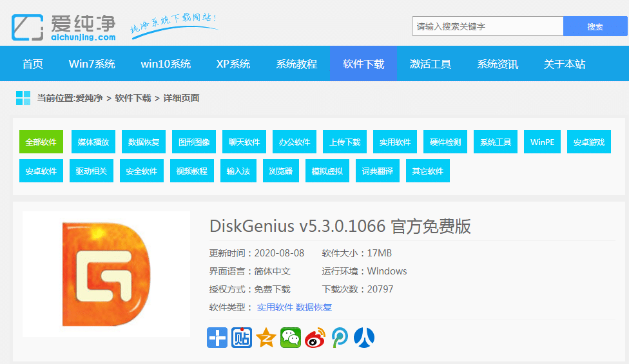Focus the search keyword input field
The image size is (629, 364).
click(x=487, y=26)
